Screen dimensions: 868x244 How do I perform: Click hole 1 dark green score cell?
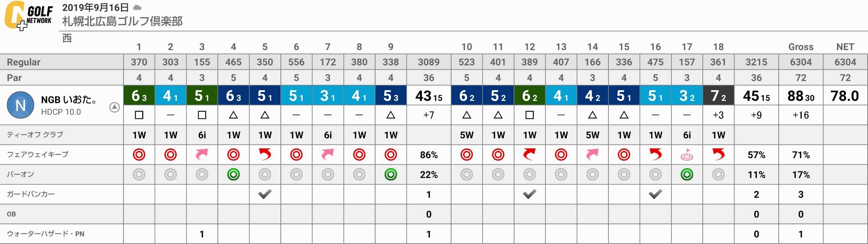point(139,96)
